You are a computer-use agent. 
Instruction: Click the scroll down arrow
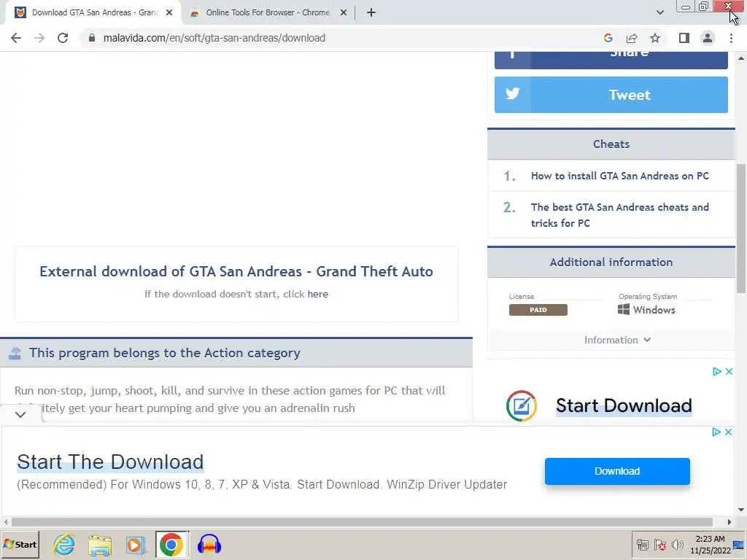click(x=741, y=510)
